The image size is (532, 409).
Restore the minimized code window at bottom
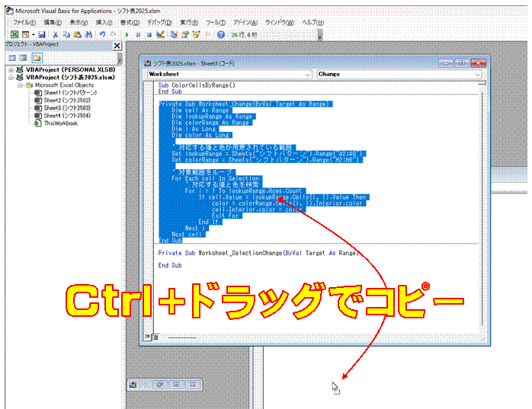(160, 385)
